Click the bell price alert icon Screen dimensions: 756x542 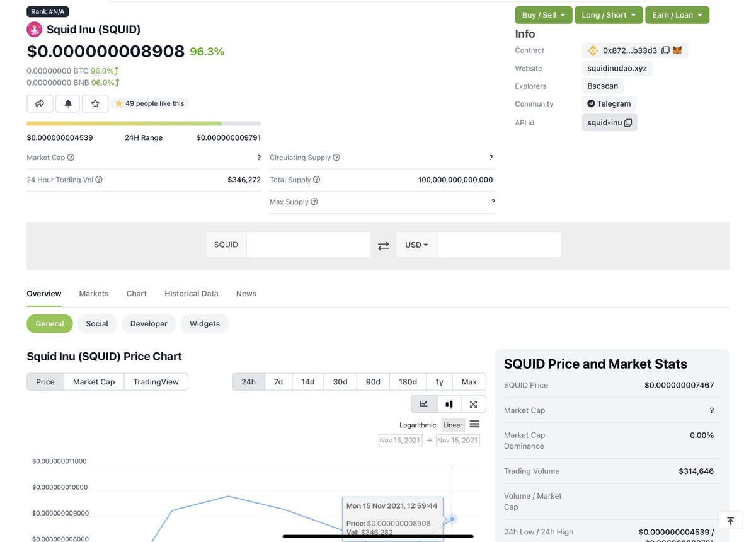click(68, 103)
